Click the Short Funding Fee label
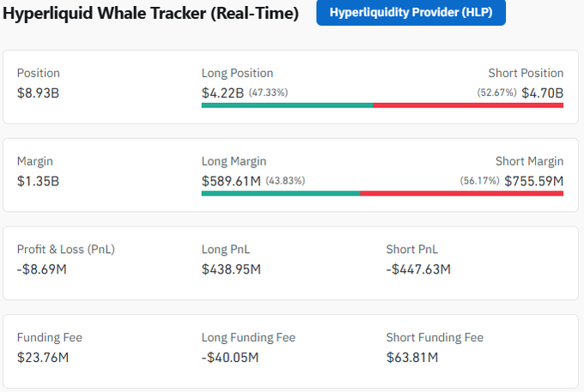Viewport: 584px width, 392px height. (435, 338)
